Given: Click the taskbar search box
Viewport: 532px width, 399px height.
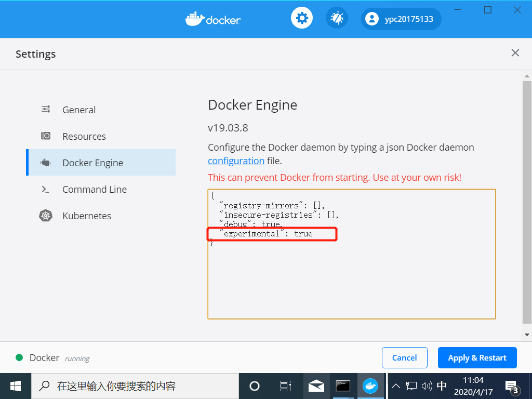Looking at the screenshot, I should [135, 386].
